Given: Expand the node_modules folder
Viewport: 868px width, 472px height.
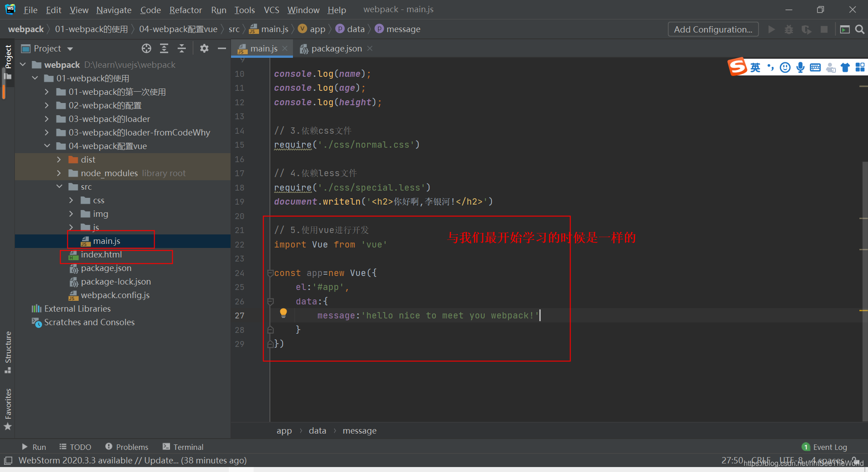Looking at the screenshot, I should (59, 173).
